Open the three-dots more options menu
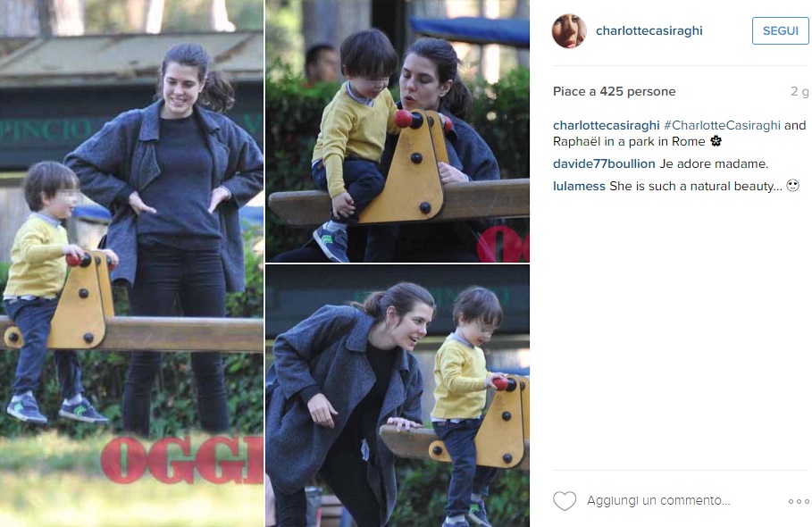812x527 pixels. point(799,501)
